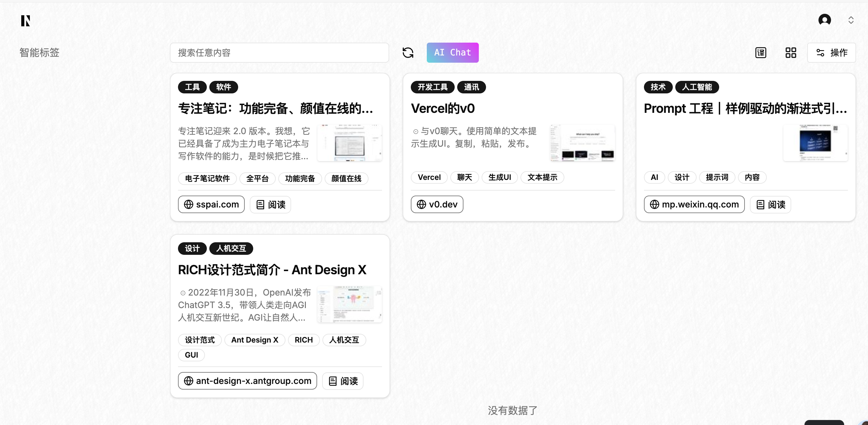Image resolution: width=868 pixels, height=425 pixels.
Task: Focus the search content input field
Action: 279,53
